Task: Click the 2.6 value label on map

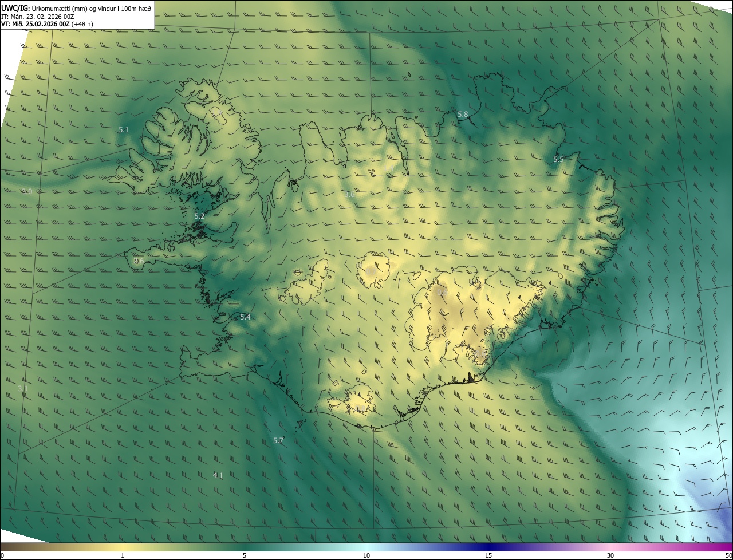Action: pos(139,261)
